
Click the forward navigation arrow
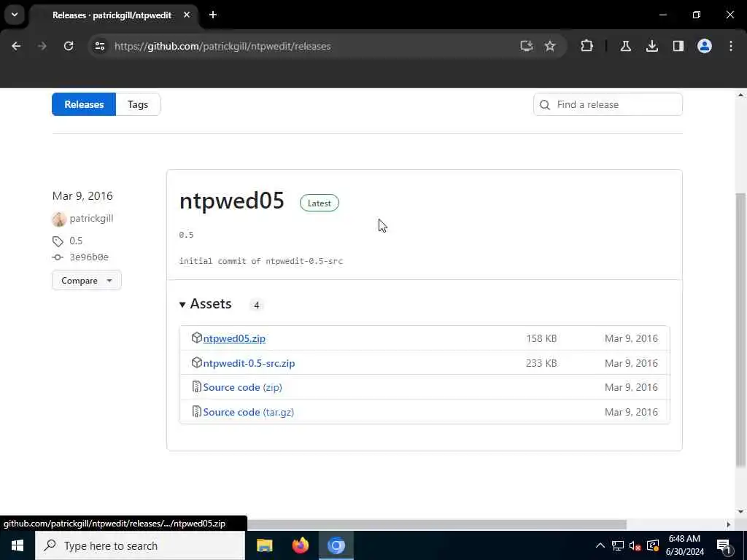(x=42, y=46)
